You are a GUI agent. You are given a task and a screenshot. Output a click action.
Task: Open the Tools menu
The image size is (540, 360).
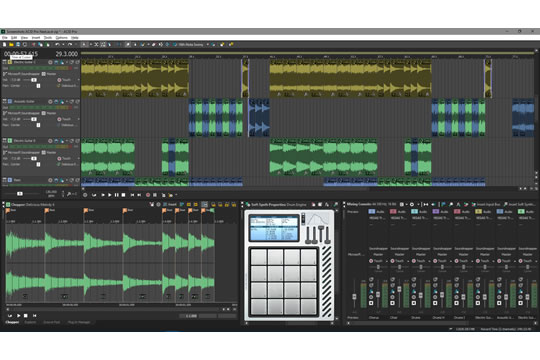[x=48, y=38]
